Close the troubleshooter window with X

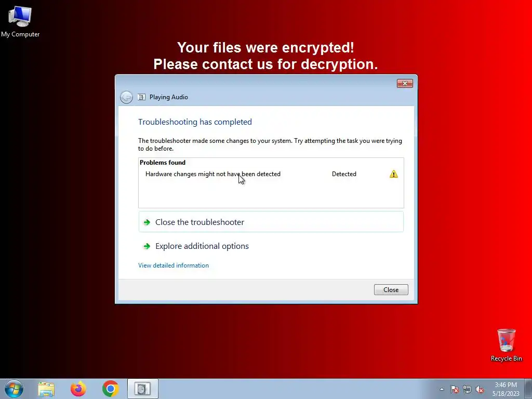pos(405,84)
